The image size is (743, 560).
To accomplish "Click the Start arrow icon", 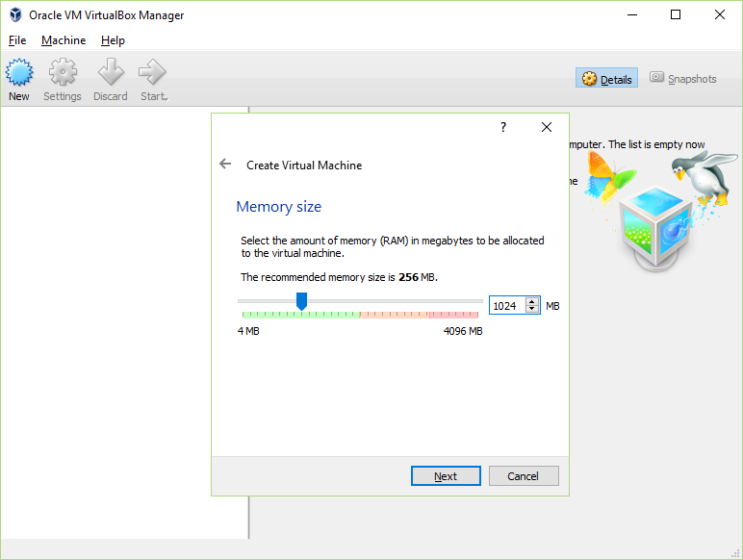I will pos(152,72).
